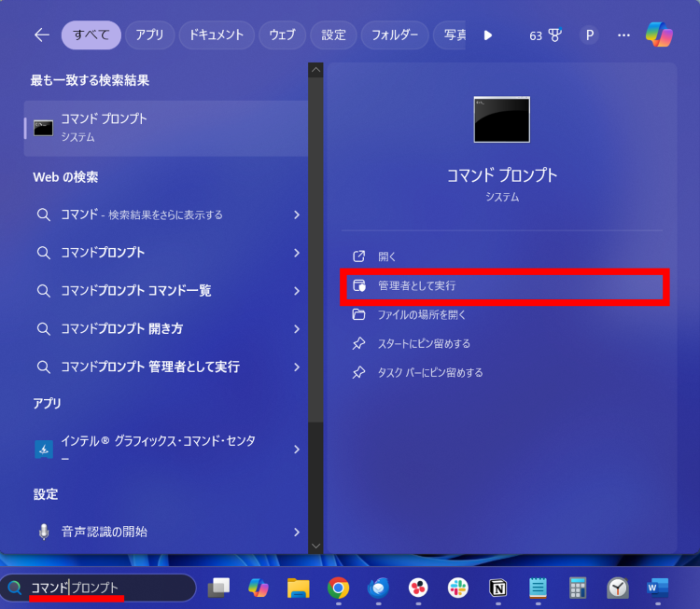Click web suggestion text コマンドプロンプト コマンド一覧
This screenshot has height=609, width=700.
point(135,291)
